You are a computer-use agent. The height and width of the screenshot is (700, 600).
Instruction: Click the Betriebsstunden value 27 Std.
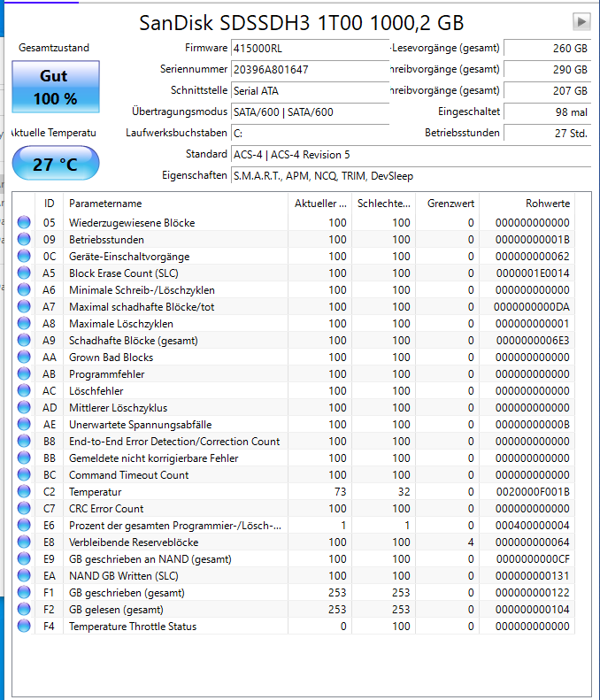[547, 133]
